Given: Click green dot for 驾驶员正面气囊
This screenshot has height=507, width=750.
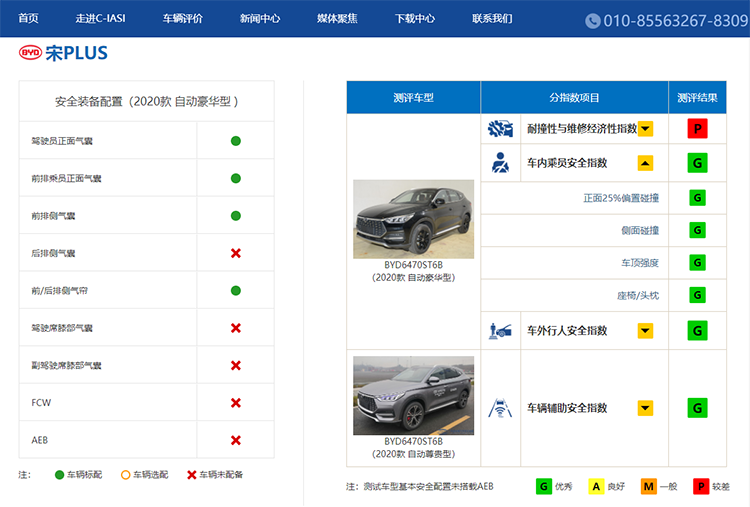Looking at the screenshot, I should pyautogui.click(x=236, y=141).
